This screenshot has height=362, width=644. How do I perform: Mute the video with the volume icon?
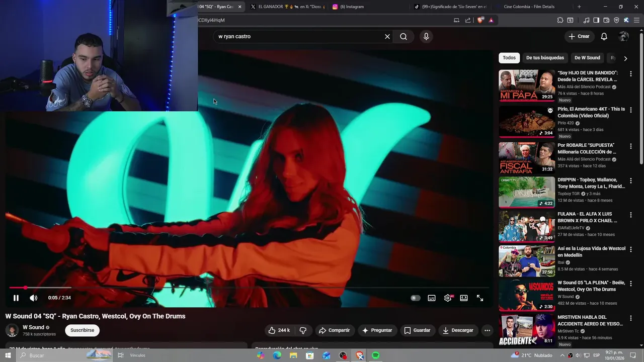coord(34,298)
